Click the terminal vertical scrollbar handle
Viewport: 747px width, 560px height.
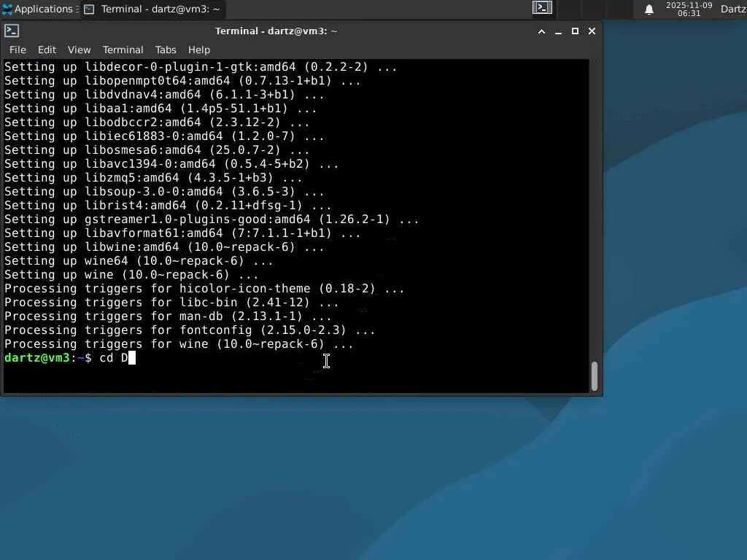(x=594, y=376)
